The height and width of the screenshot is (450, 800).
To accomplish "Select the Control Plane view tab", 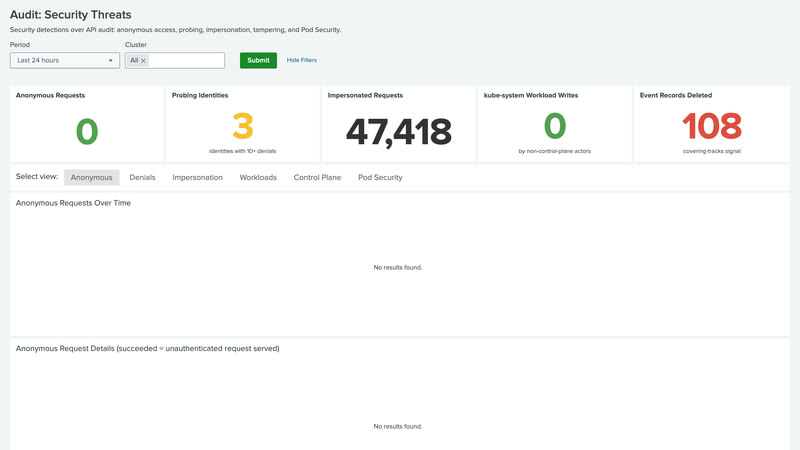I will point(317,178).
